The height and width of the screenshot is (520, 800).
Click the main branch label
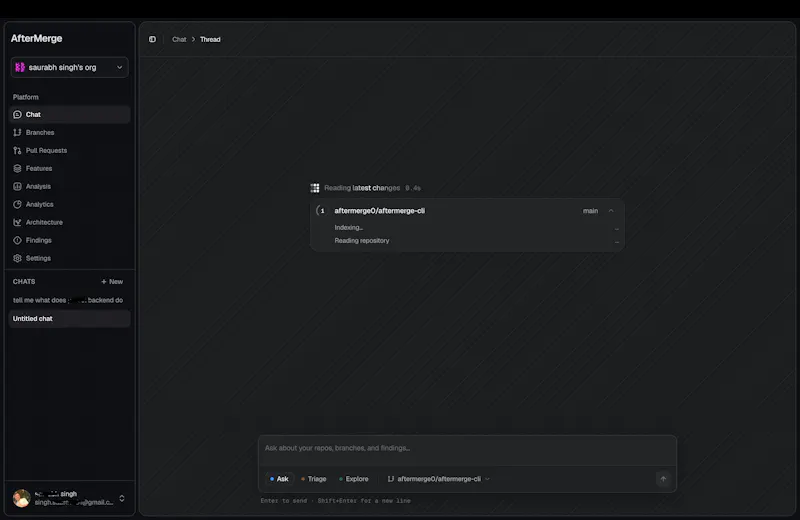point(590,211)
